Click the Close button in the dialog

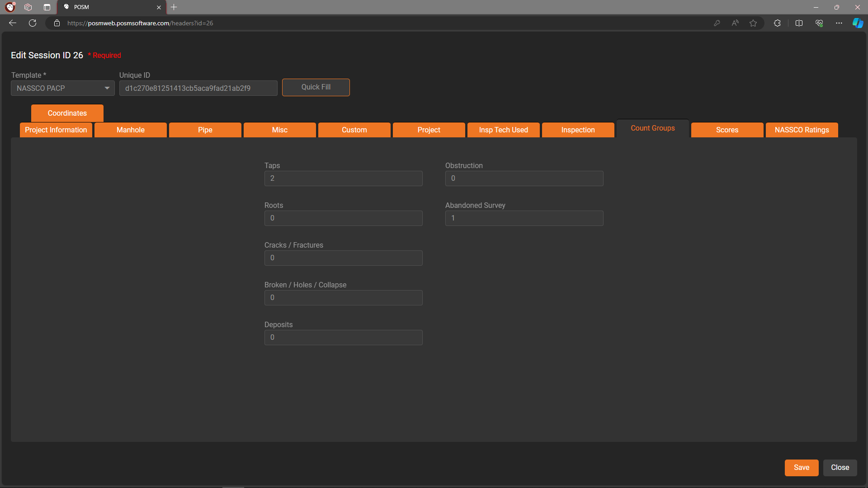pos(840,468)
